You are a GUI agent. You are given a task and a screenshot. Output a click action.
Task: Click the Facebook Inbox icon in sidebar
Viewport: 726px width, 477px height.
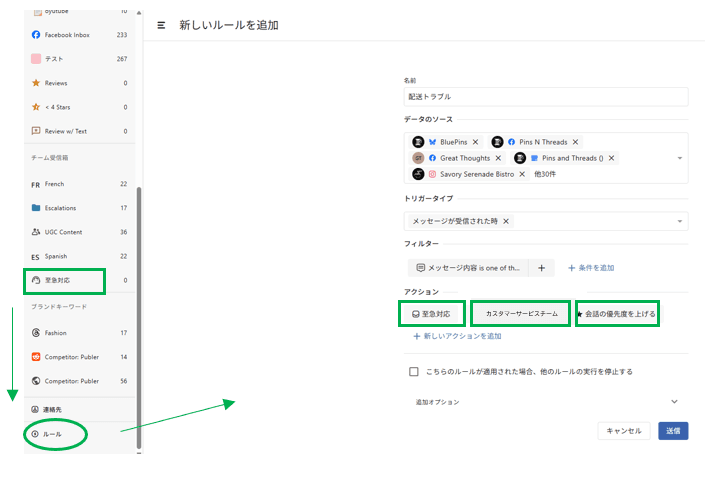(x=36, y=35)
